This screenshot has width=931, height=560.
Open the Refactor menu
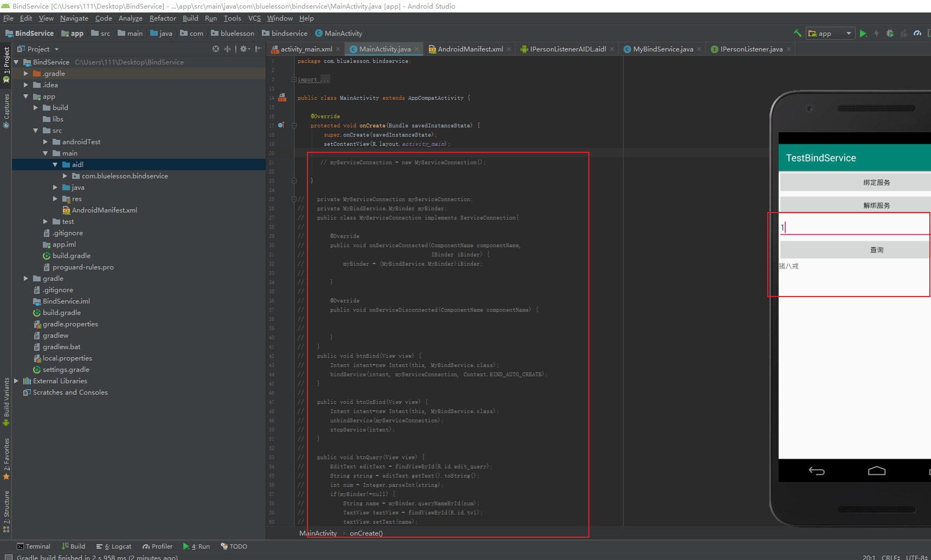coord(163,18)
